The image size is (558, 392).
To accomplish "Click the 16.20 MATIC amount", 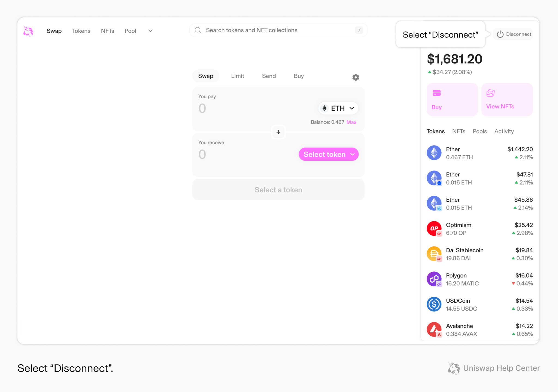I will (462, 283).
